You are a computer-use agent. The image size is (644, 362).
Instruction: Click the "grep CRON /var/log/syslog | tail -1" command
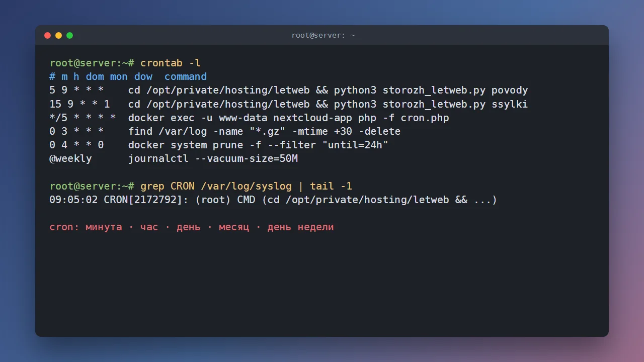[247, 186]
